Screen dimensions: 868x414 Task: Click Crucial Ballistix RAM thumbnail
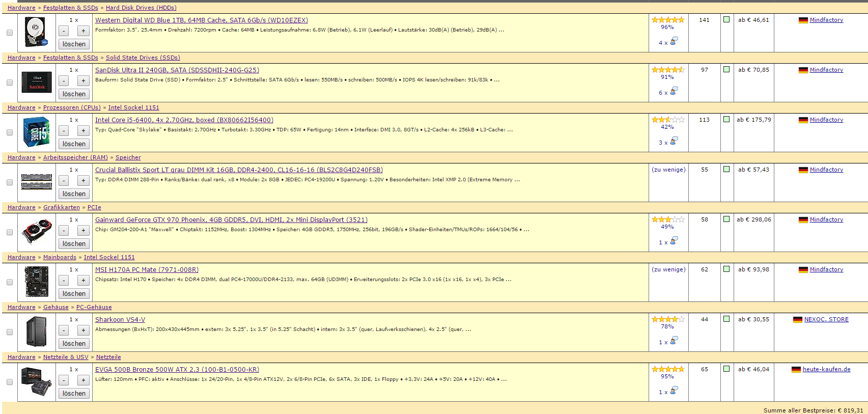pyautogui.click(x=37, y=182)
